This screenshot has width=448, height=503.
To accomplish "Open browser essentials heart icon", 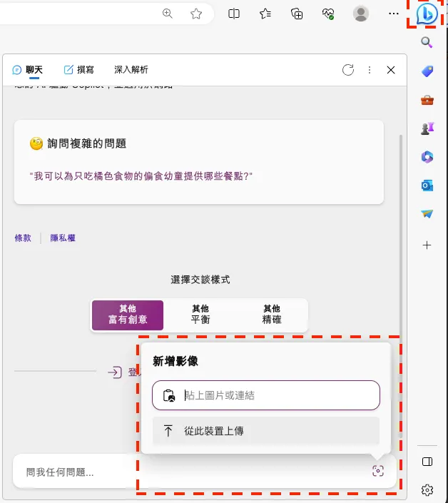I will 328,14.
